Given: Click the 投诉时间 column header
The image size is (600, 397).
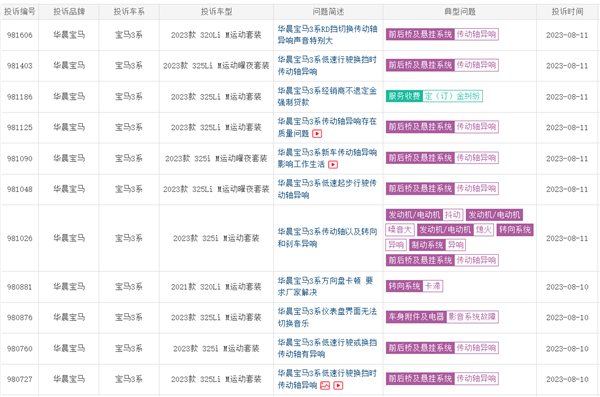Looking at the screenshot, I should pos(567,11).
